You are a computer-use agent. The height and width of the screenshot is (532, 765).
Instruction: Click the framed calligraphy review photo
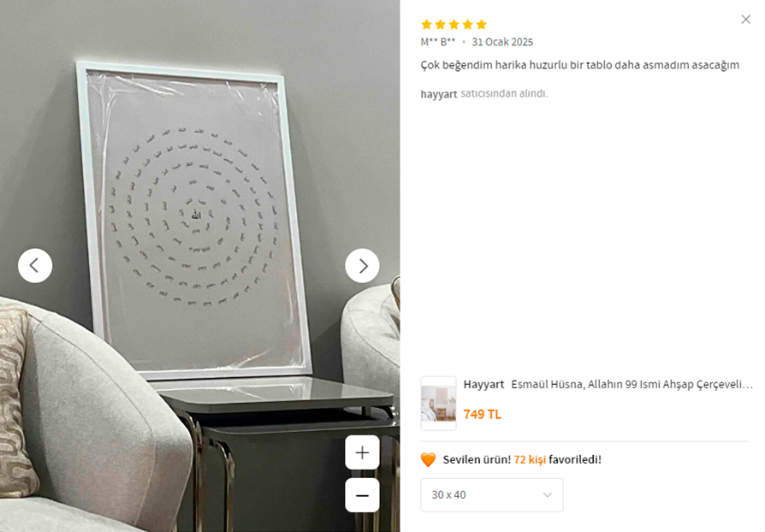194,221
